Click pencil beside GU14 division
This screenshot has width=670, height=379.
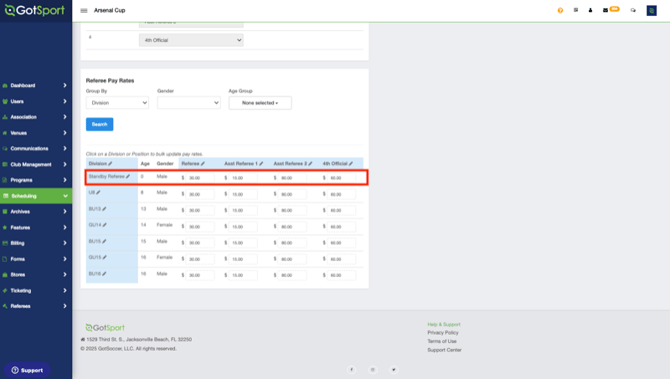[x=104, y=225]
